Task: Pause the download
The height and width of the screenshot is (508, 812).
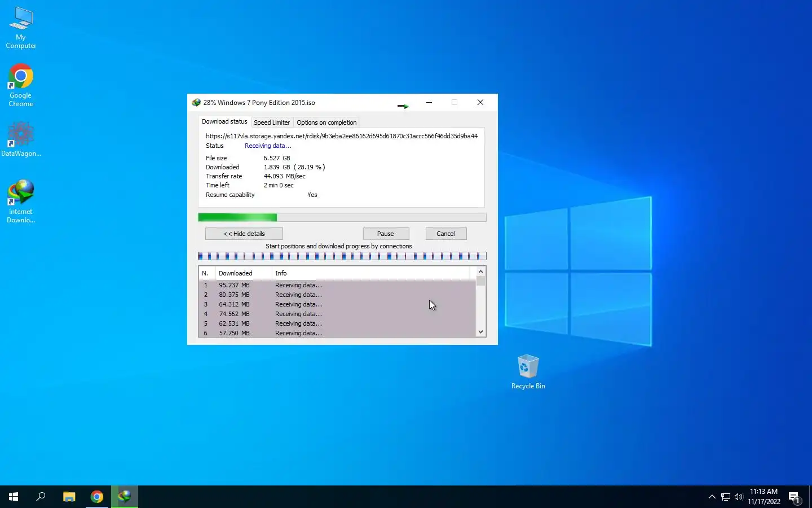Action: (386, 234)
